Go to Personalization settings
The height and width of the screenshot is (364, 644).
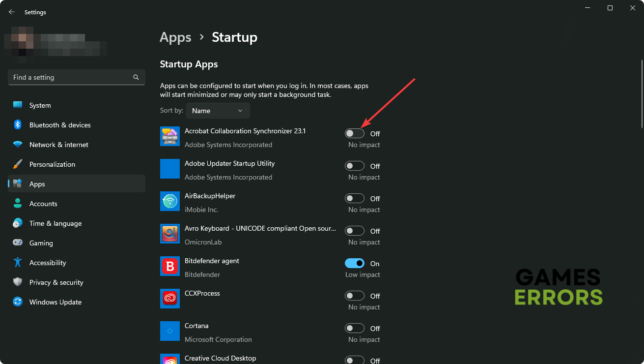point(52,164)
